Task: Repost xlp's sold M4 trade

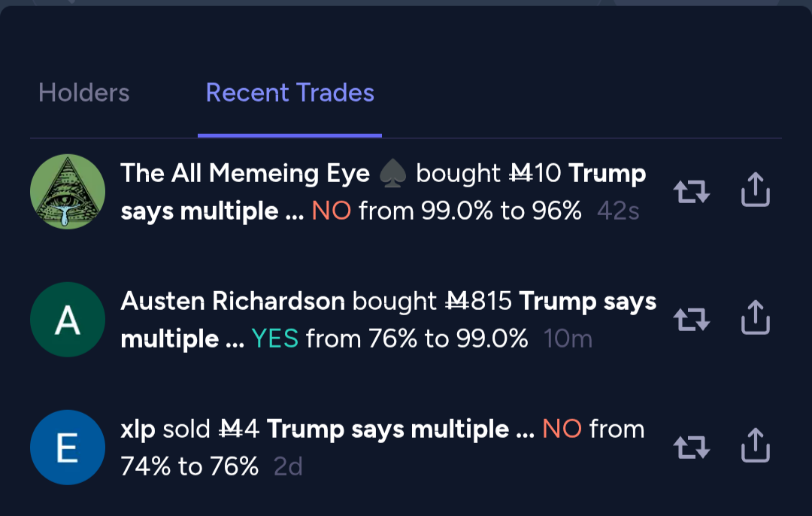Action: click(x=692, y=447)
